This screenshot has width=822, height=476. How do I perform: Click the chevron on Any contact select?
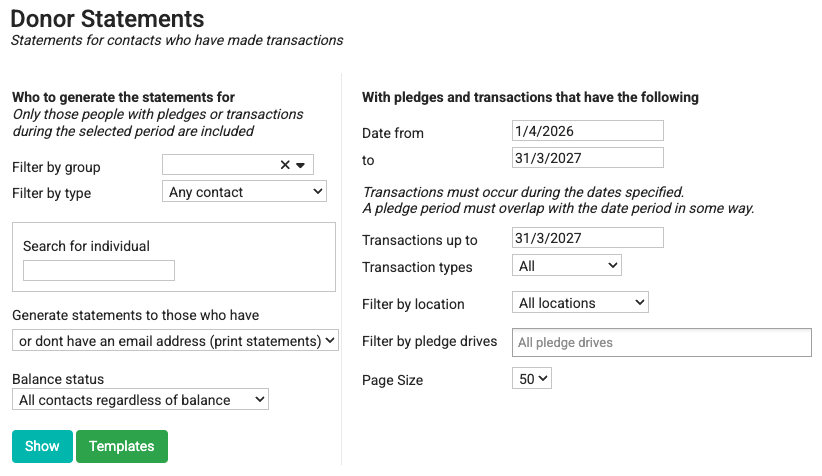(x=318, y=191)
